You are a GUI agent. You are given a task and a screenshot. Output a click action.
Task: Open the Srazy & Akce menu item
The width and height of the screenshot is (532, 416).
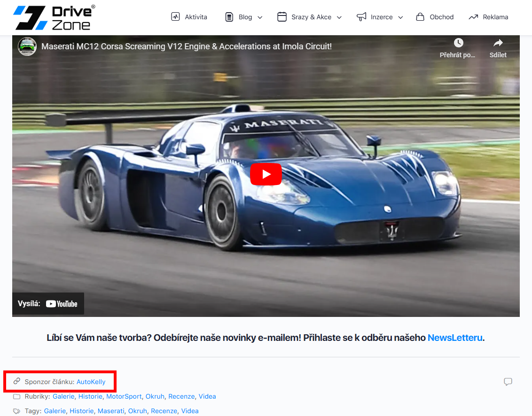pos(311,17)
